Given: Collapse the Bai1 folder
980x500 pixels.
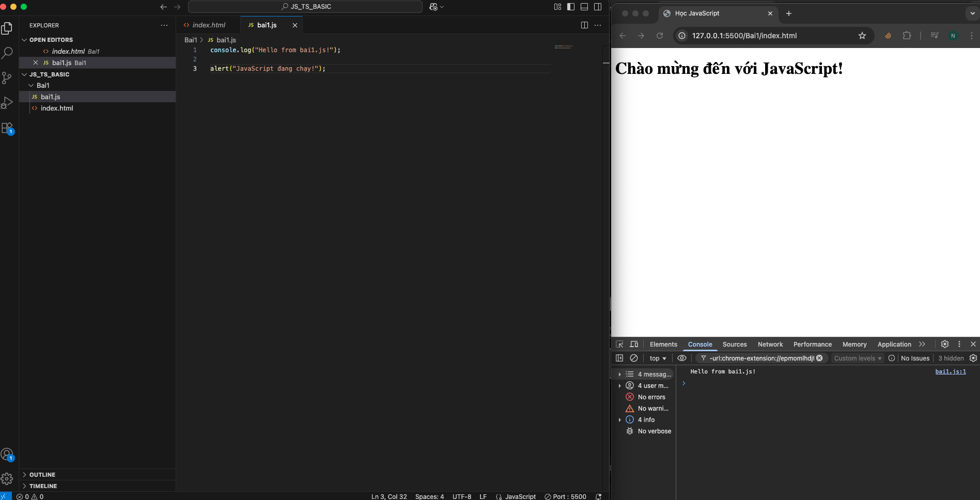Looking at the screenshot, I should [32, 86].
